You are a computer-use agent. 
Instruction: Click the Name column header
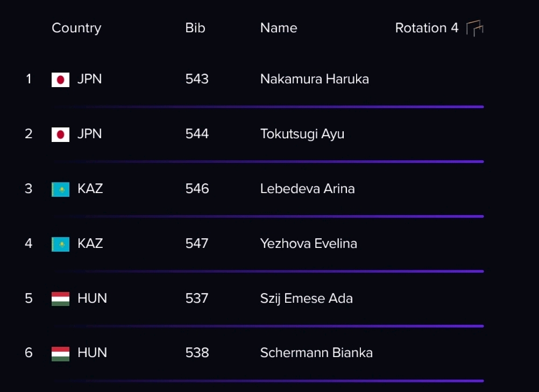pyautogui.click(x=279, y=28)
